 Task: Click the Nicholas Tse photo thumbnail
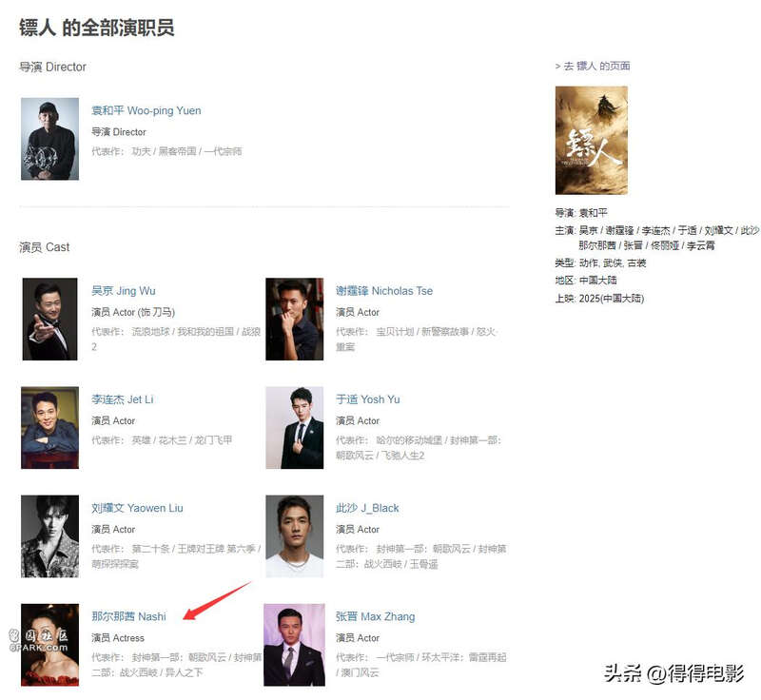(x=295, y=320)
